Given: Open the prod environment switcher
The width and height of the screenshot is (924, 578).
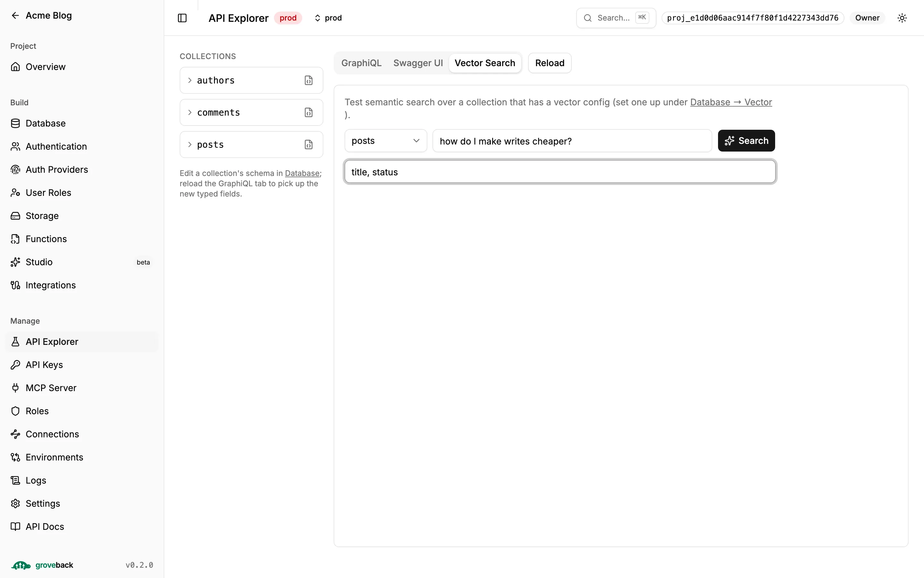Looking at the screenshot, I should coord(328,18).
